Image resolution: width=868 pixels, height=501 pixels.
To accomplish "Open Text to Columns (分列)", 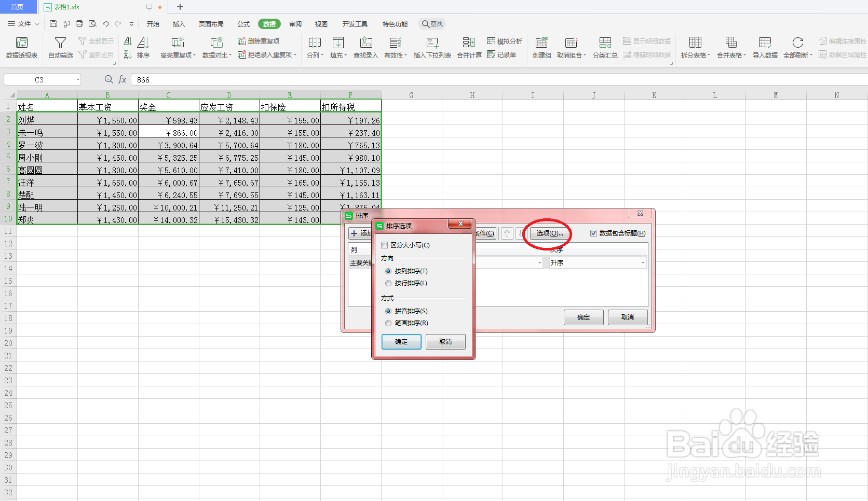I will point(315,47).
